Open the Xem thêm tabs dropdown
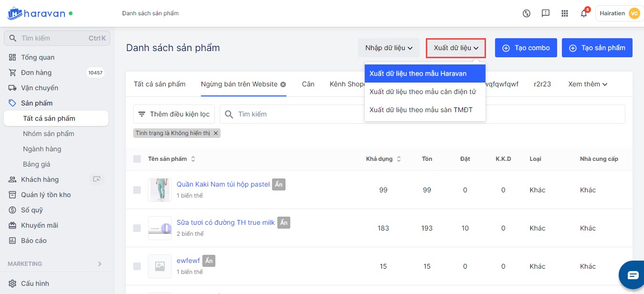The image size is (644, 294). point(587,84)
